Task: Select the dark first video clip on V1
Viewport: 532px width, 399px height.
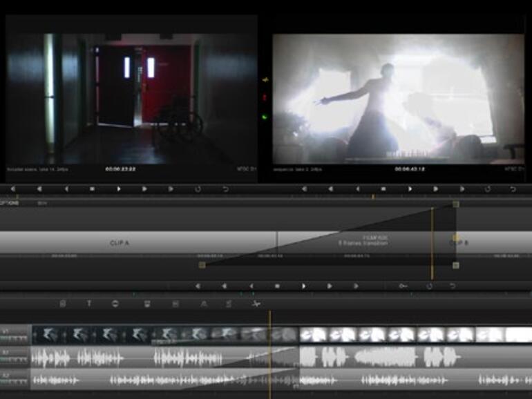Action: click(x=165, y=335)
